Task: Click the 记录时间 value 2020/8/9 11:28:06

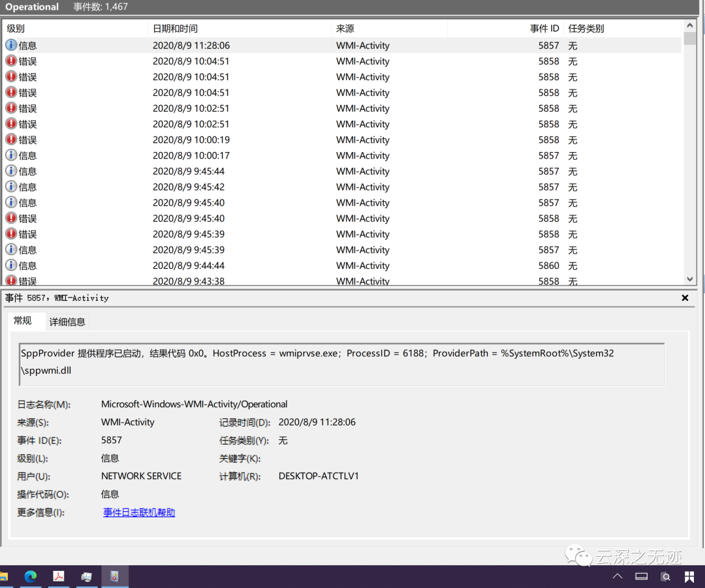Action: (x=317, y=422)
